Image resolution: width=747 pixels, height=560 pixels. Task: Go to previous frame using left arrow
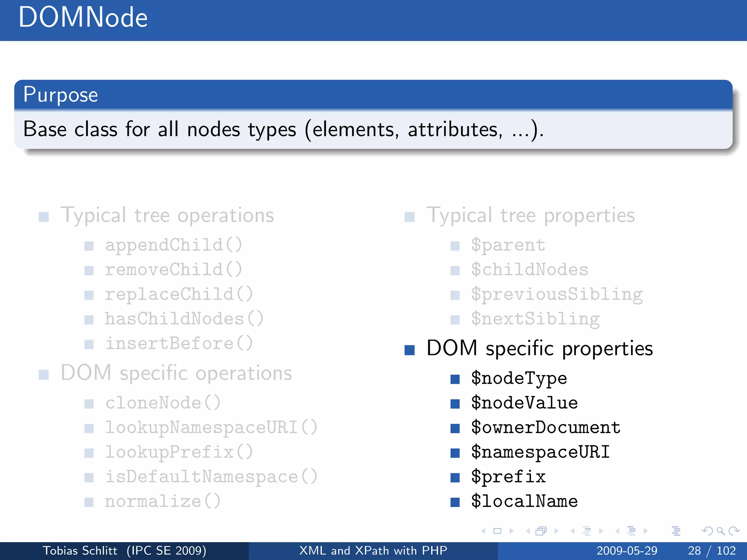click(x=528, y=531)
